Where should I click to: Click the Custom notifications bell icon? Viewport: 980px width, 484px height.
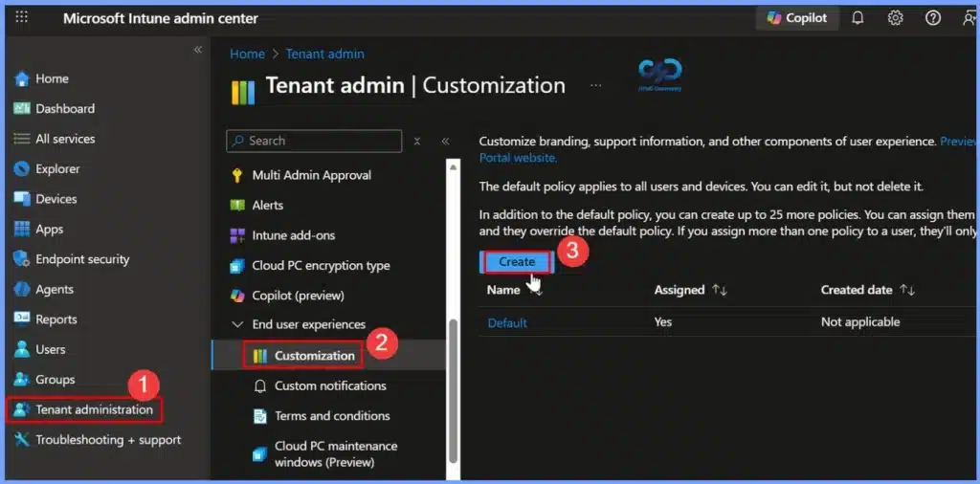[260, 385]
